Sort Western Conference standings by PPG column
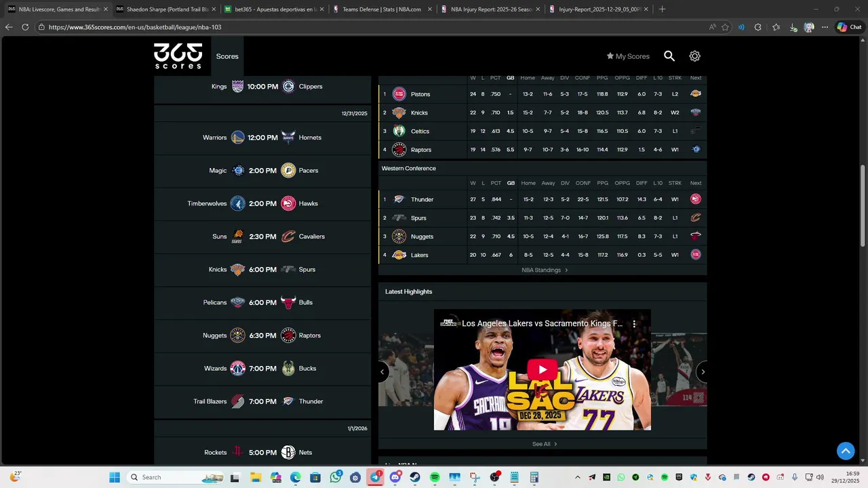The height and width of the screenshot is (488, 868). coord(602,183)
